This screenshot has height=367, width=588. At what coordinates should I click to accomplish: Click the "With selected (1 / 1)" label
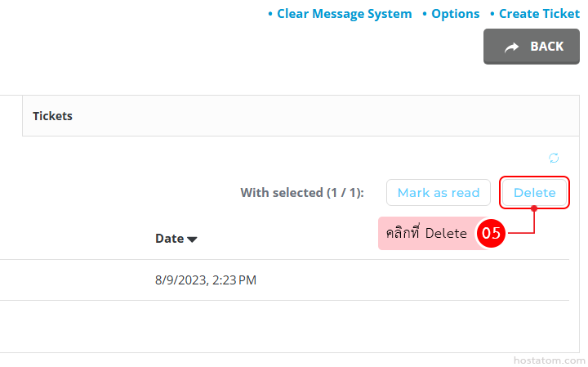pos(302,193)
